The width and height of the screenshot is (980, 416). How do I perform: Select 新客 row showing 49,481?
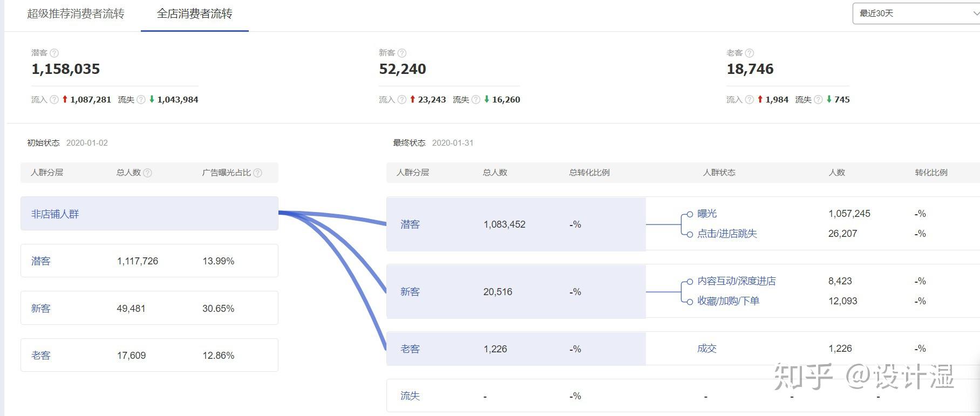149,308
